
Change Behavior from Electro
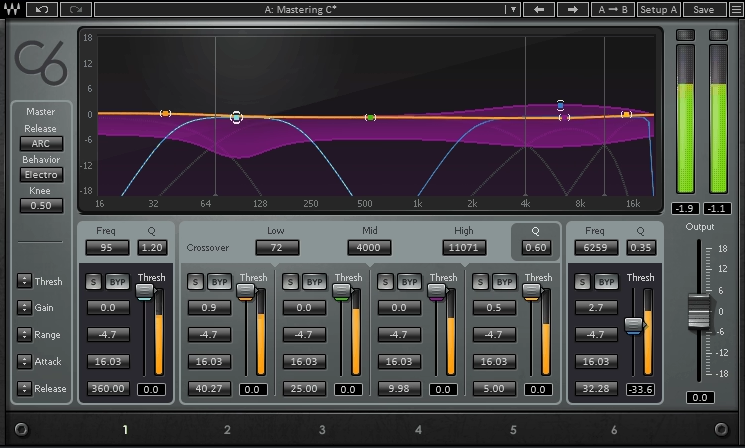tap(41, 175)
